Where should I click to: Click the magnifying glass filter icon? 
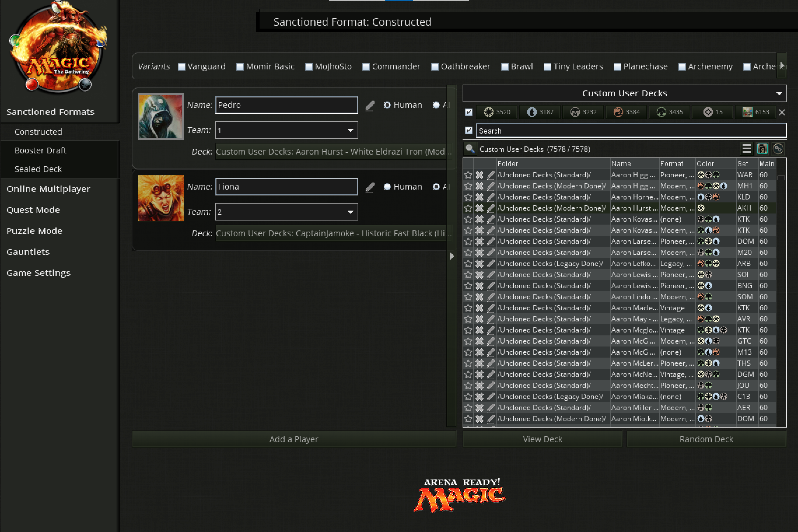[x=470, y=149]
